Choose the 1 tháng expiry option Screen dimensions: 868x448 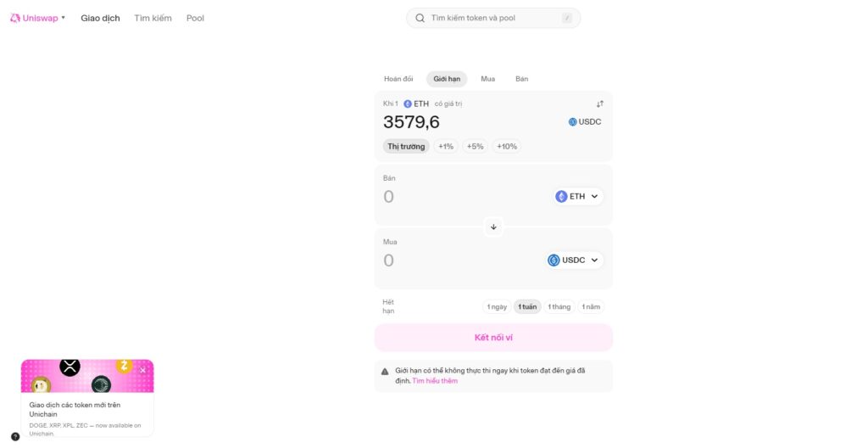559,306
